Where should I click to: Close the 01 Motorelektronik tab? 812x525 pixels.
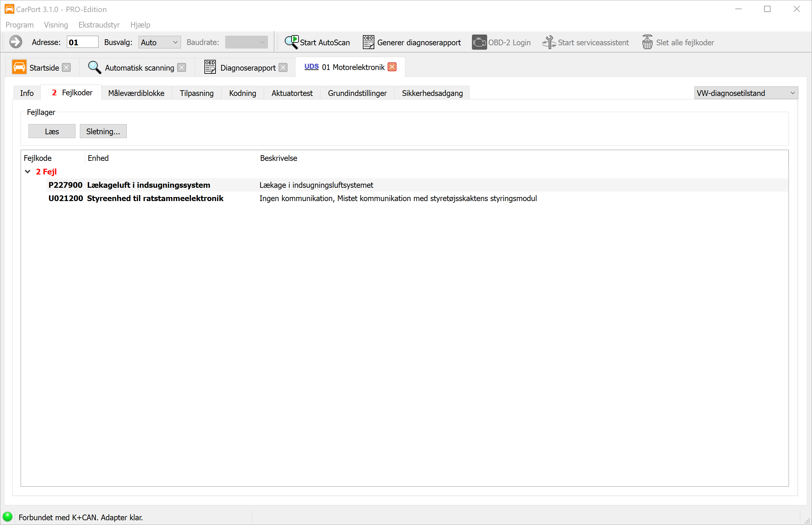(392, 67)
